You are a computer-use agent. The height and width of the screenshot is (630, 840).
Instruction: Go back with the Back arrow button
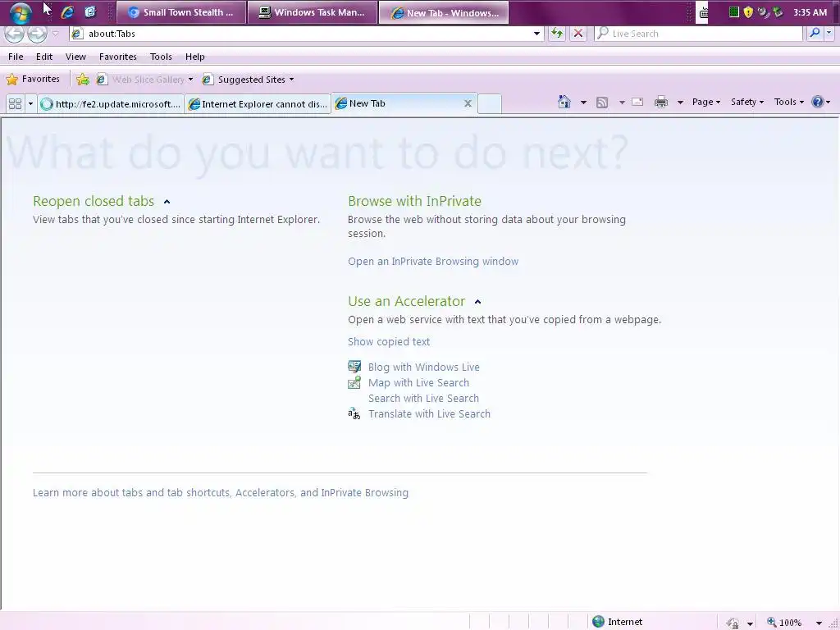(x=14, y=34)
